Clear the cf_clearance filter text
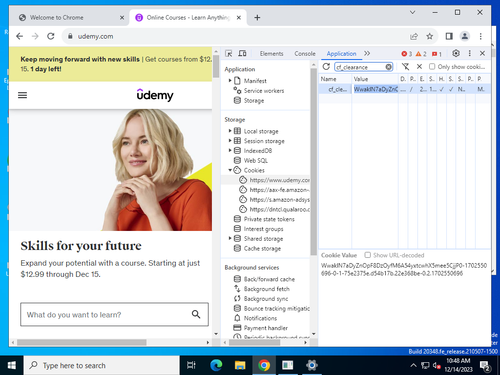Image resolution: width=500 pixels, height=375 pixels. [x=388, y=67]
